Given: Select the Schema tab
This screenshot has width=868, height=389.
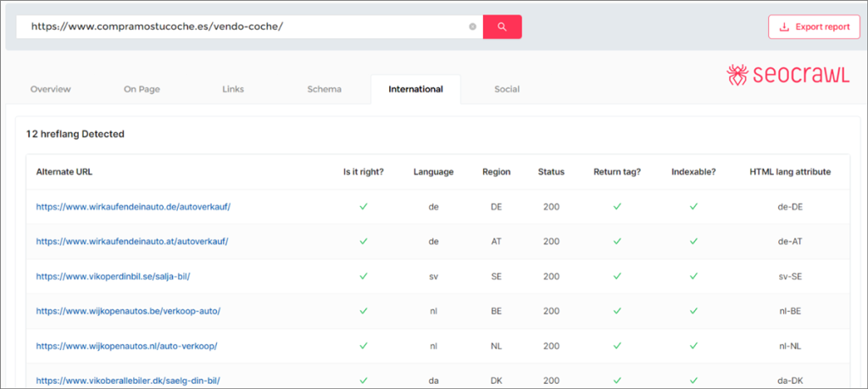Looking at the screenshot, I should pos(324,89).
